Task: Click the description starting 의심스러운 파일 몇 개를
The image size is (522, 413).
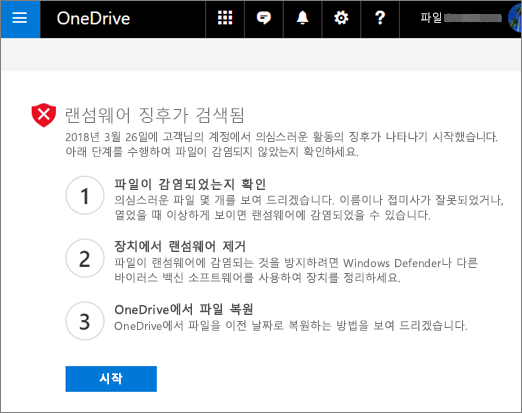Action: 309,207
